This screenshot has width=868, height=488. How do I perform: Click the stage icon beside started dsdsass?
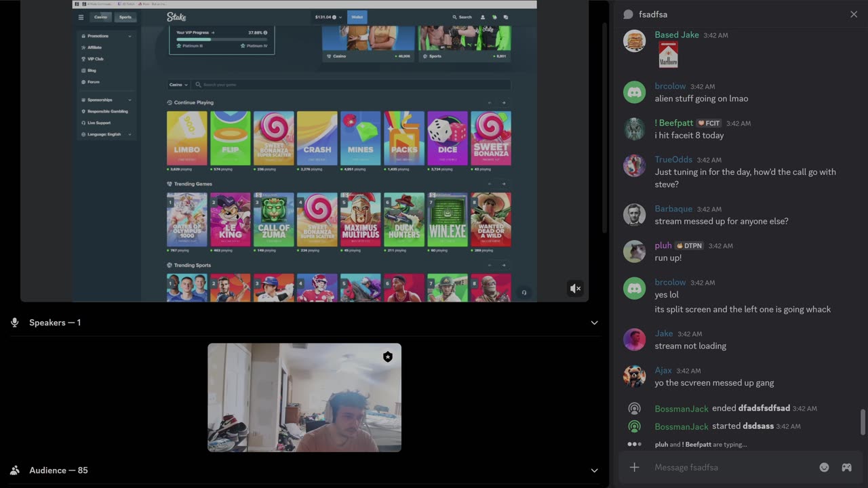pos(634,426)
